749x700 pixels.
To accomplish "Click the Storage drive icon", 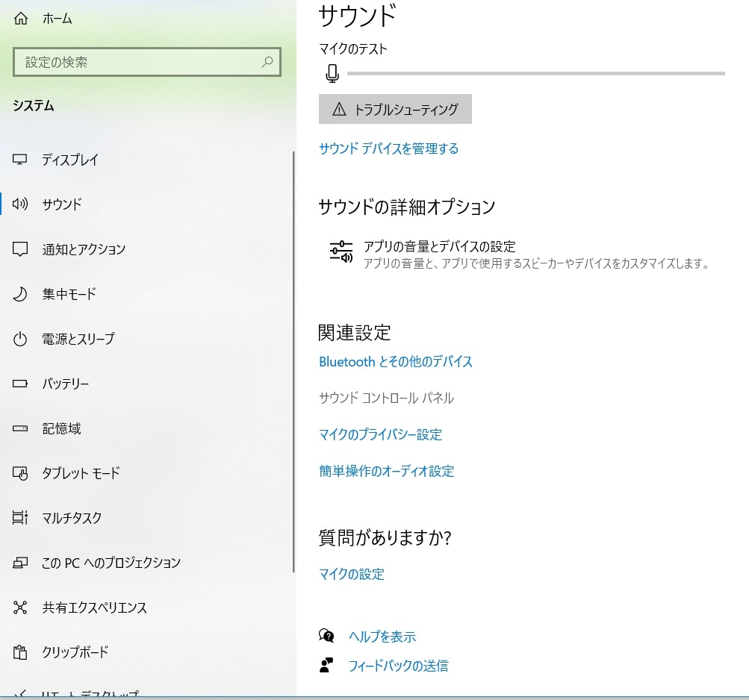I will pos(19,428).
